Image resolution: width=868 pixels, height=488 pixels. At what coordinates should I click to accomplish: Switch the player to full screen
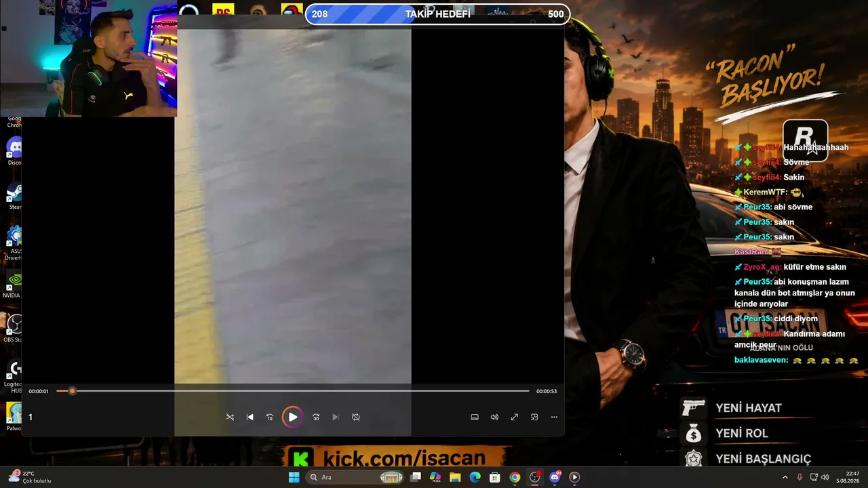pyautogui.click(x=514, y=417)
